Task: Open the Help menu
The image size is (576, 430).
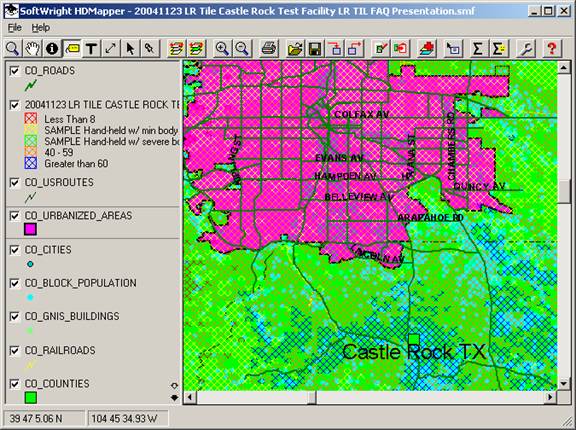Action: 40,28
